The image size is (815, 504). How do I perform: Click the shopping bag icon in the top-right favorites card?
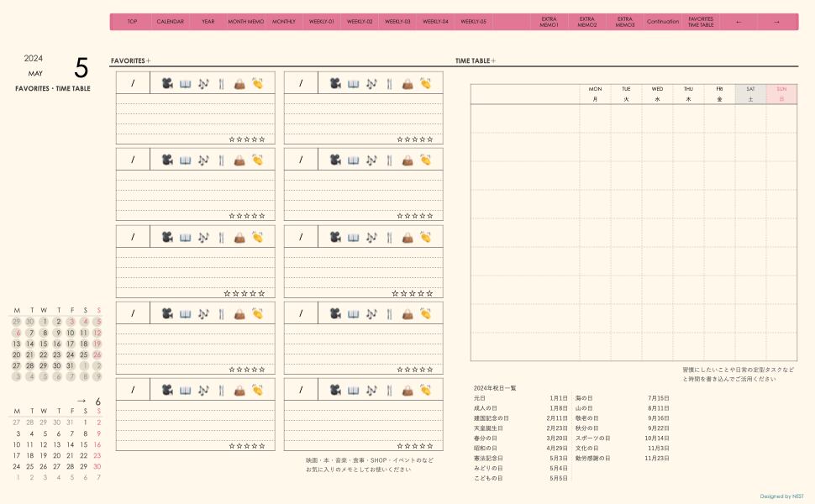click(x=407, y=83)
